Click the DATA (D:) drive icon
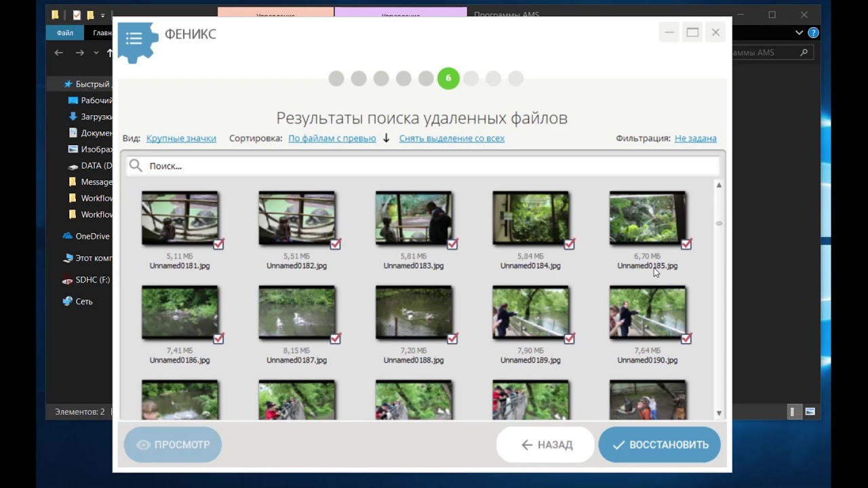 point(73,165)
